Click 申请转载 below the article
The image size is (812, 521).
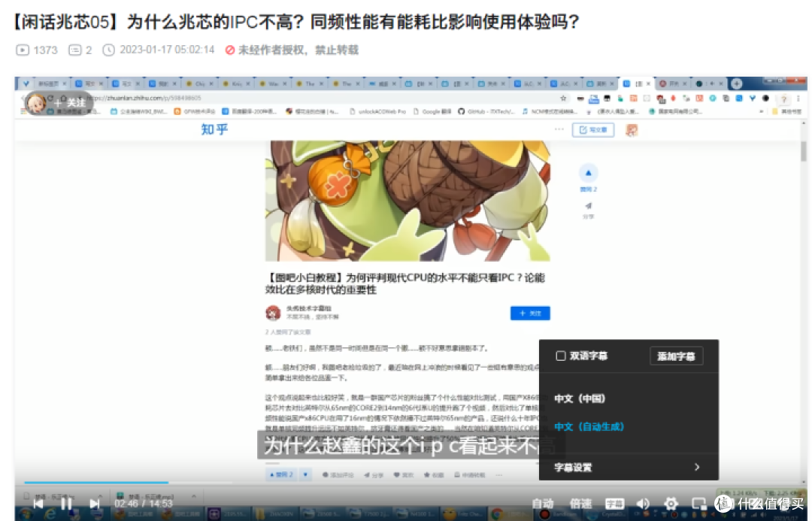(x=469, y=475)
